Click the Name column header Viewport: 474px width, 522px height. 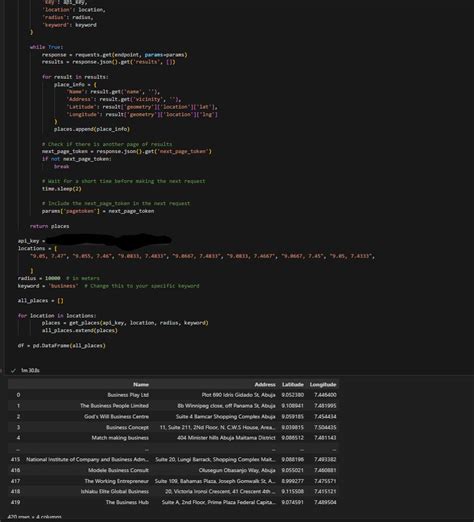(141, 384)
